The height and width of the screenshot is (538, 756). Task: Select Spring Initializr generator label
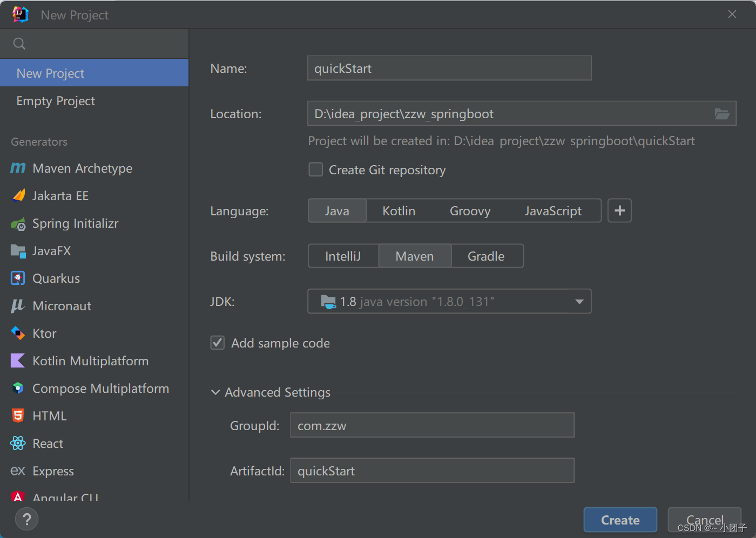76,223
